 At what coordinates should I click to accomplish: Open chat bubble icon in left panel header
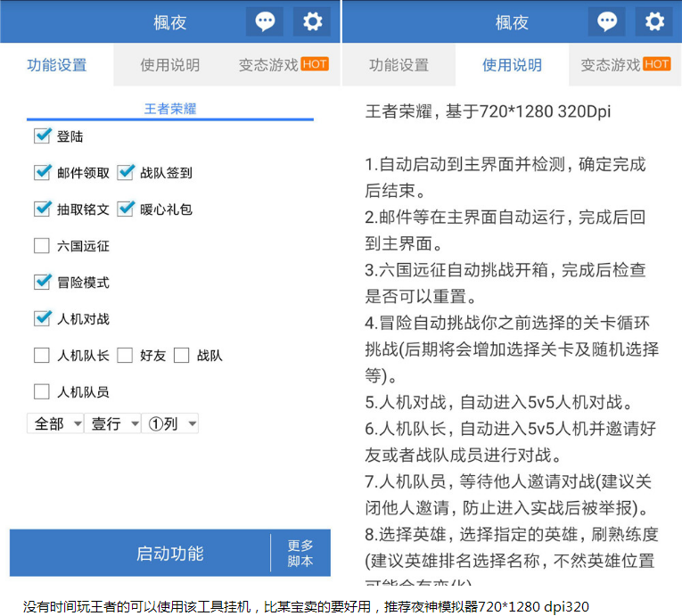[265, 21]
